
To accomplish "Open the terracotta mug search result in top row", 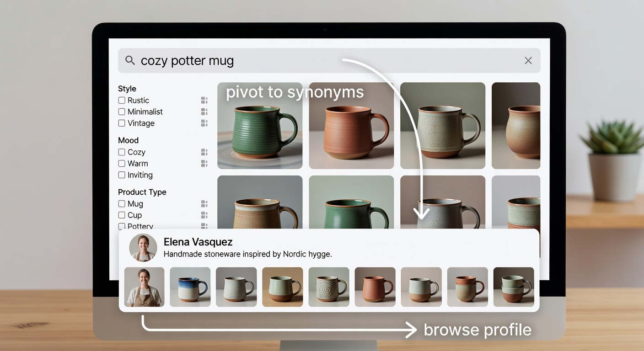I will pyautogui.click(x=351, y=126).
